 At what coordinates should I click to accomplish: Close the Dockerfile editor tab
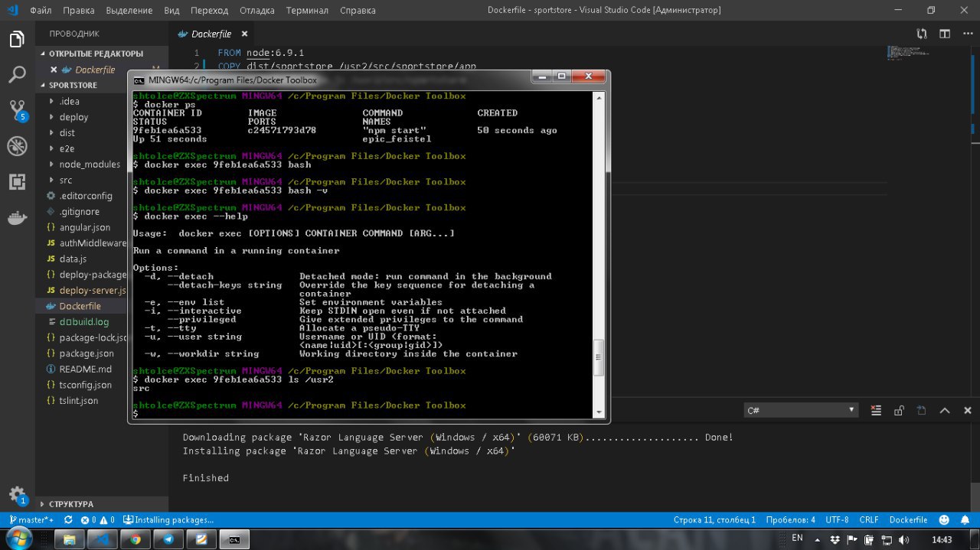coord(245,34)
